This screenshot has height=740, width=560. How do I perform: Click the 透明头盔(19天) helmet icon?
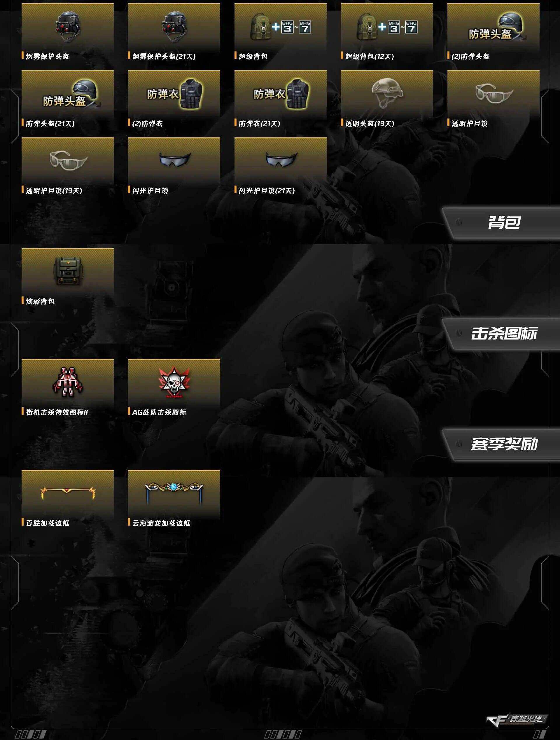pyautogui.click(x=387, y=93)
